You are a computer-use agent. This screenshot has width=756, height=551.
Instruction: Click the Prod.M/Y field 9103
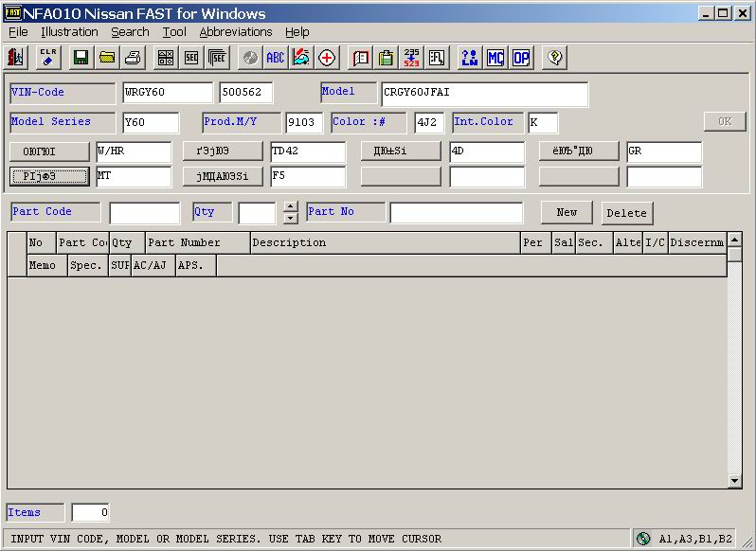click(x=304, y=122)
